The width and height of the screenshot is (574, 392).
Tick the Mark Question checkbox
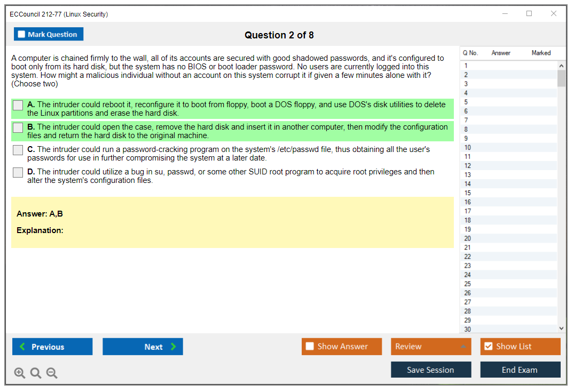pos(22,35)
